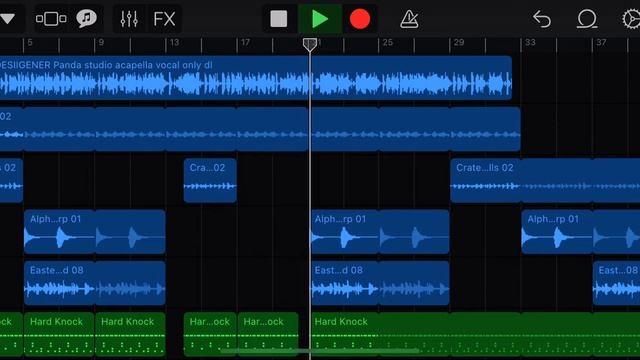
Task: Jump to bar 9 on the ruler
Action: pos(101,42)
